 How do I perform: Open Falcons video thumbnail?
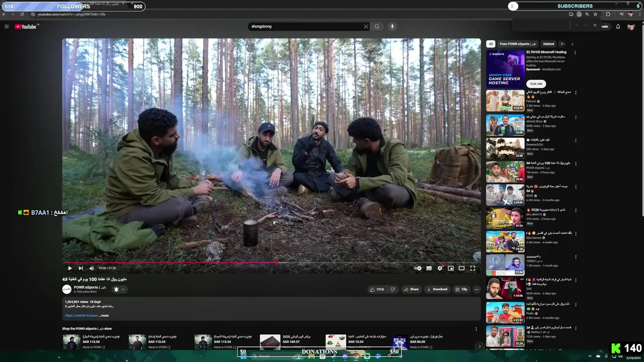pos(505,101)
